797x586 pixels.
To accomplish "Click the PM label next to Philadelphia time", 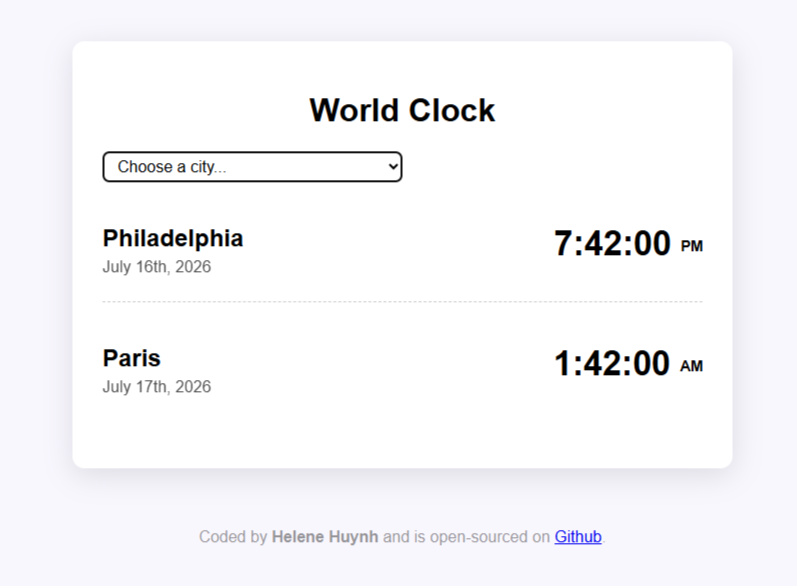I will [x=692, y=246].
